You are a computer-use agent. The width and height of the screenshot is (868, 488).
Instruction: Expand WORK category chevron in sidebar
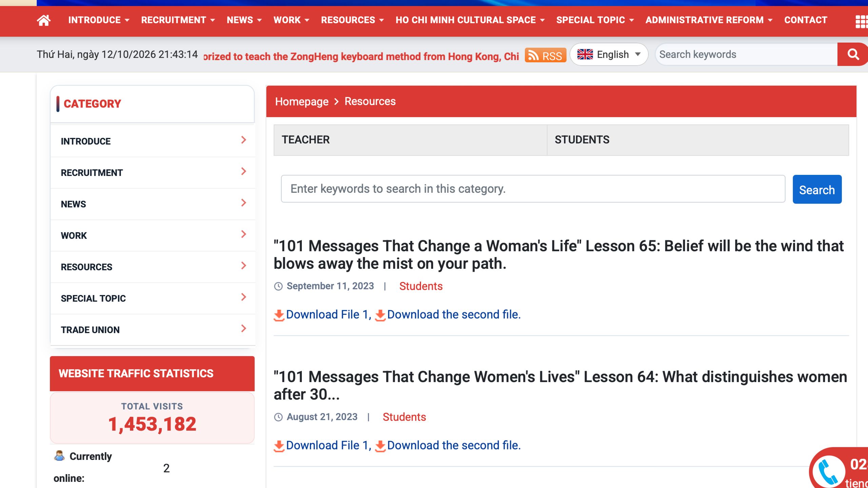[x=243, y=234]
